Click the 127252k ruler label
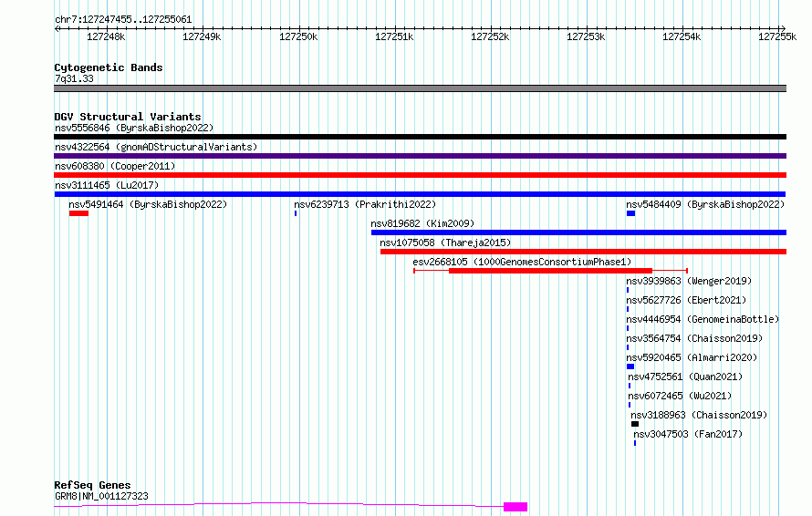The height and width of the screenshot is (516, 812). [x=490, y=36]
